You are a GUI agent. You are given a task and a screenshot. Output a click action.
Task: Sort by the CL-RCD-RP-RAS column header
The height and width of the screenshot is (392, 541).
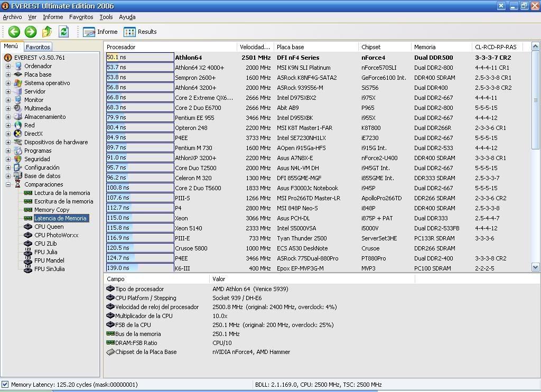(497, 47)
